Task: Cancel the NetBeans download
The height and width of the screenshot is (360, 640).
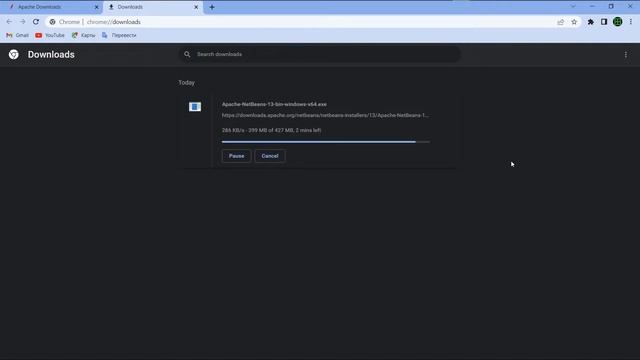Action: (x=270, y=156)
